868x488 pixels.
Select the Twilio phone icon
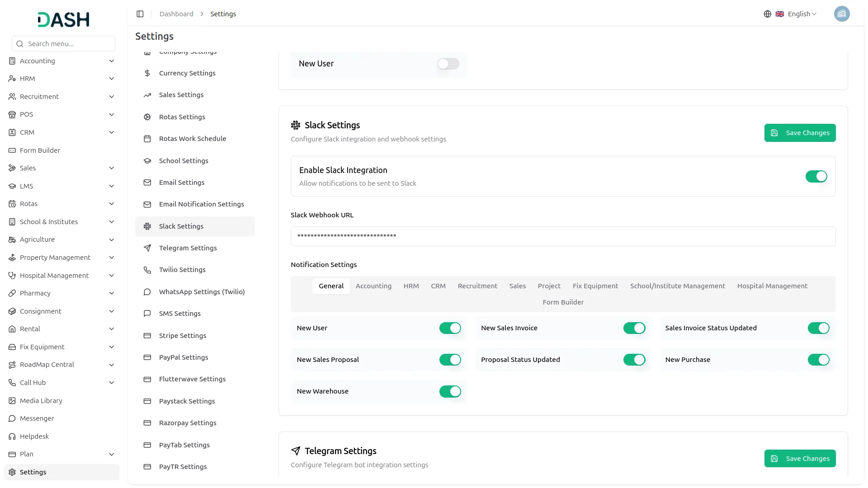point(147,269)
